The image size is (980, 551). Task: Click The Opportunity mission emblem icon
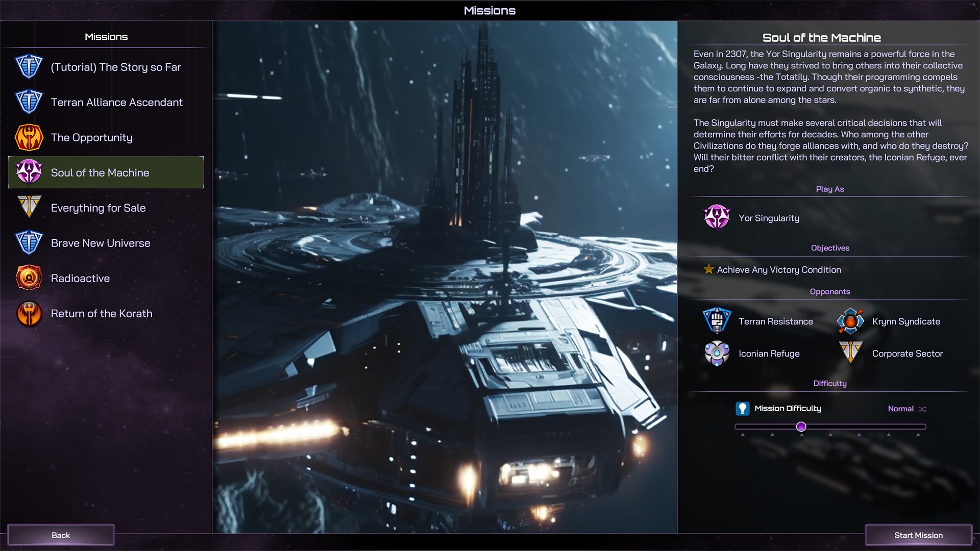[29, 137]
